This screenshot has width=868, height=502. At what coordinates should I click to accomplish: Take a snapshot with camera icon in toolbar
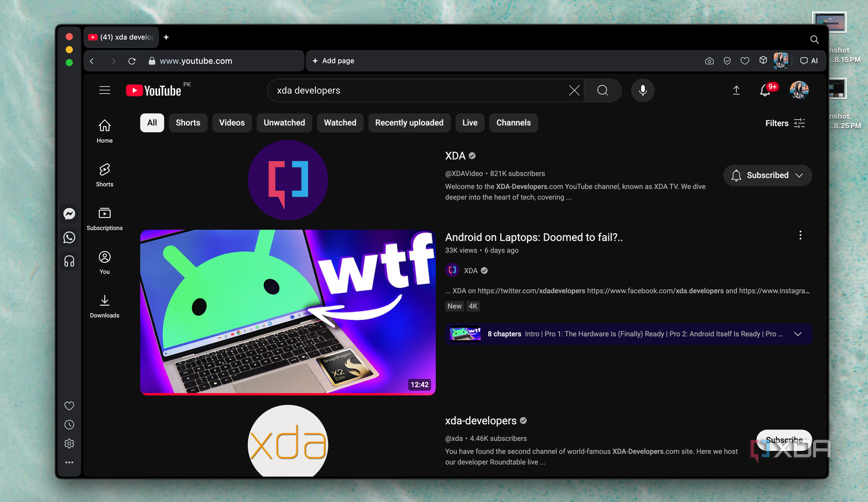pyautogui.click(x=709, y=61)
